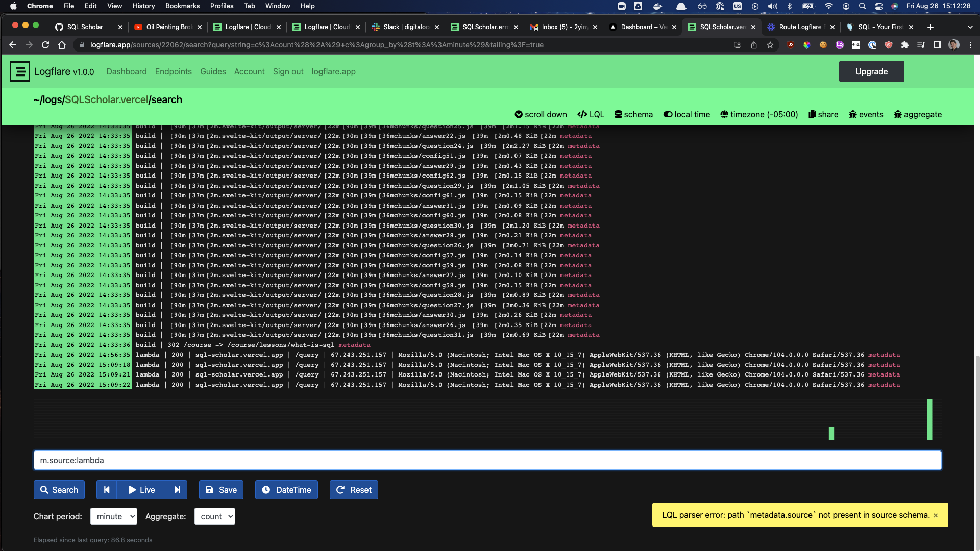Open the Aggregate count dropdown
The height and width of the screenshot is (551, 980).
point(214,516)
